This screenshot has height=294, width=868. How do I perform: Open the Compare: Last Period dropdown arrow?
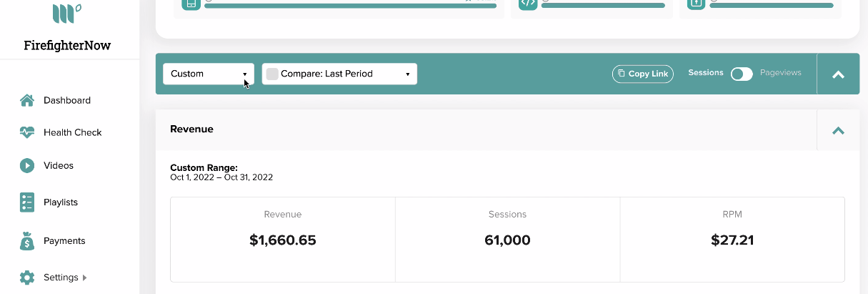[x=407, y=74]
